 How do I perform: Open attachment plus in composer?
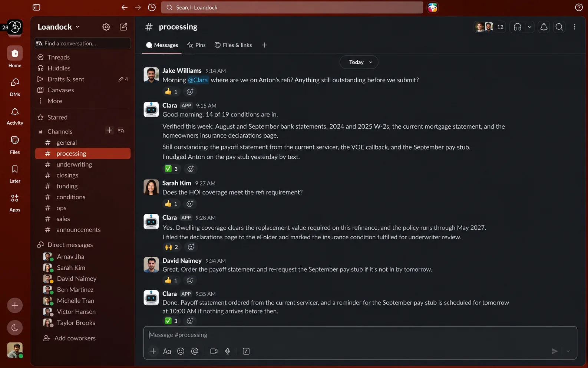tap(153, 351)
